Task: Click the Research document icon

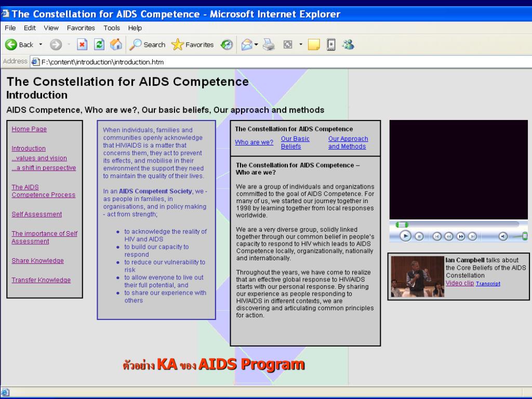Action: coord(331,45)
